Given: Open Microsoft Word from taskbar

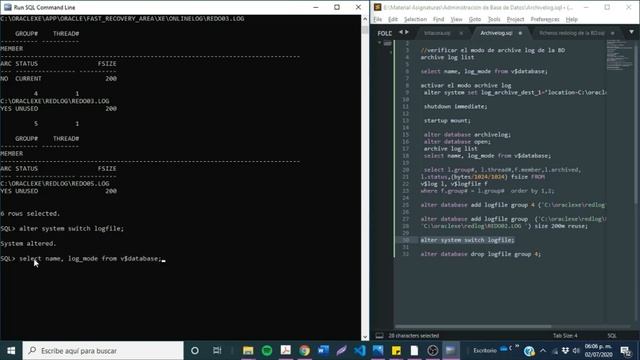Looking at the screenshot, I should pos(323,351).
